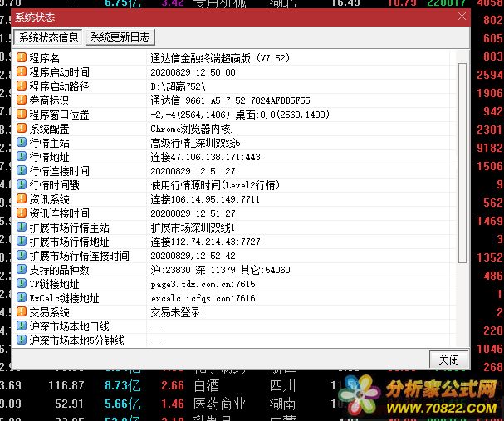Click the orange icon beside 程序窗口位置
This screenshot has width=504, height=421.
(x=22, y=114)
